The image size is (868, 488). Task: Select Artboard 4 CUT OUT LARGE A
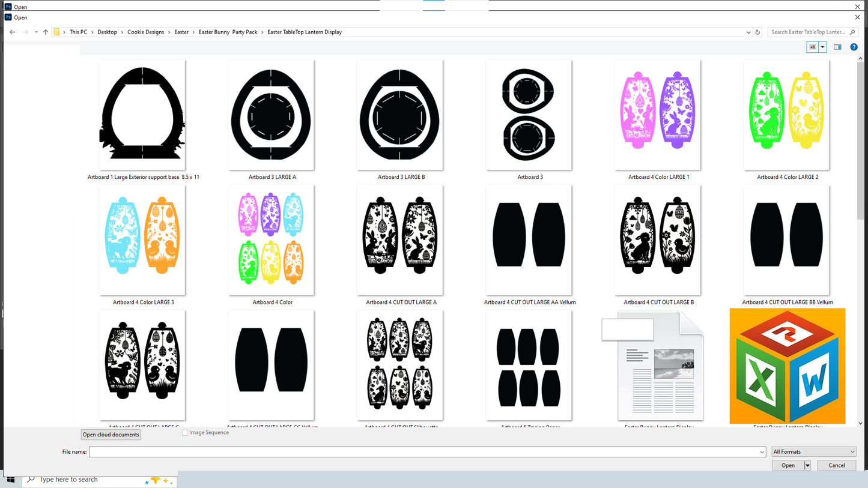400,240
